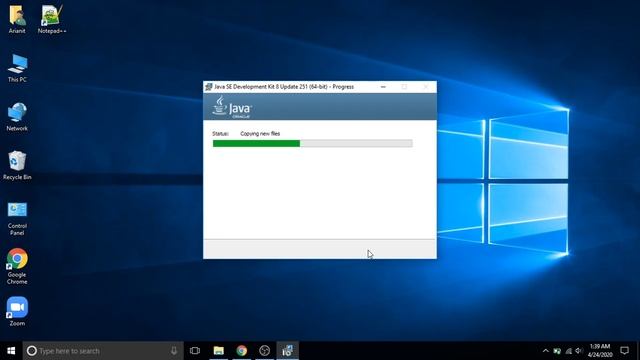Open the network status tray icon
This screenshot has height=360, width=640.
coord(569,351)
